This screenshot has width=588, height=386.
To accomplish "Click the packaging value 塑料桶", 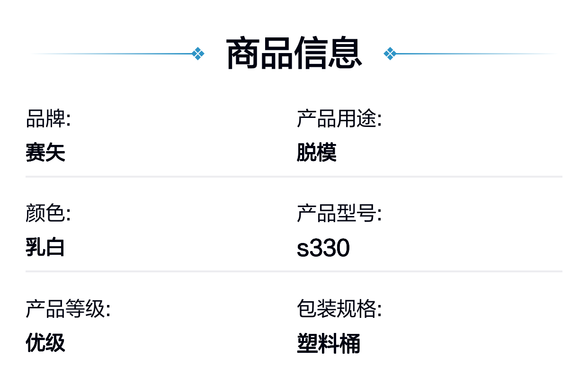I will [x=329, y=343].
